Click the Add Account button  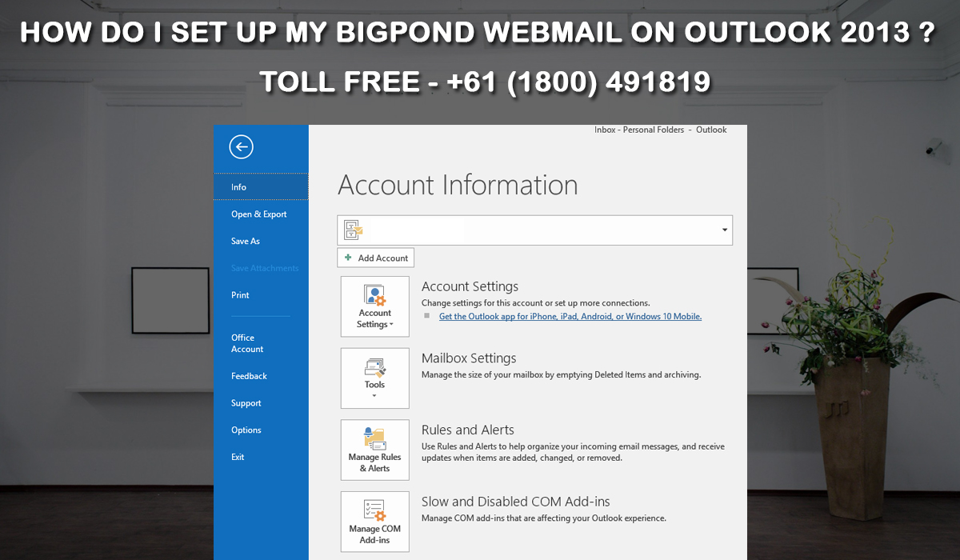[375, 258]
